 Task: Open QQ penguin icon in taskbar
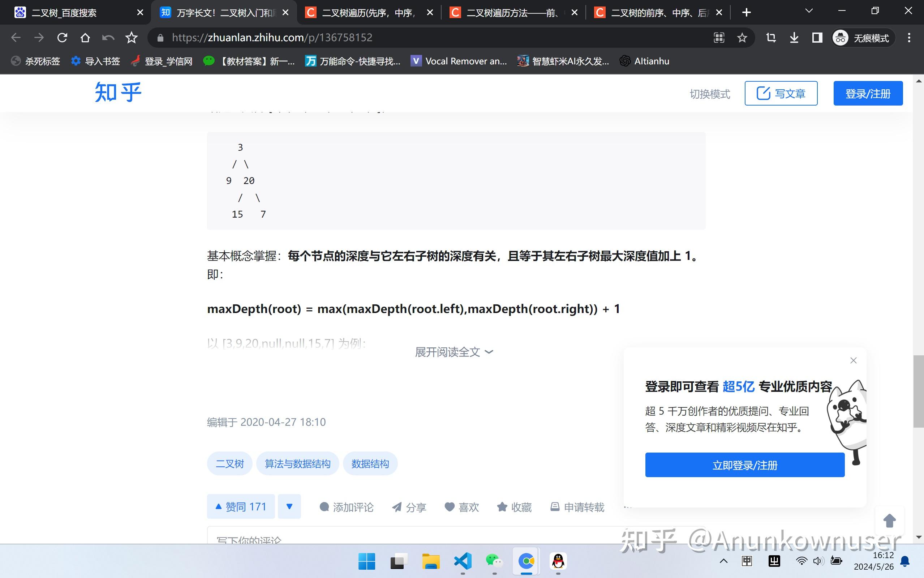(558, 561)
